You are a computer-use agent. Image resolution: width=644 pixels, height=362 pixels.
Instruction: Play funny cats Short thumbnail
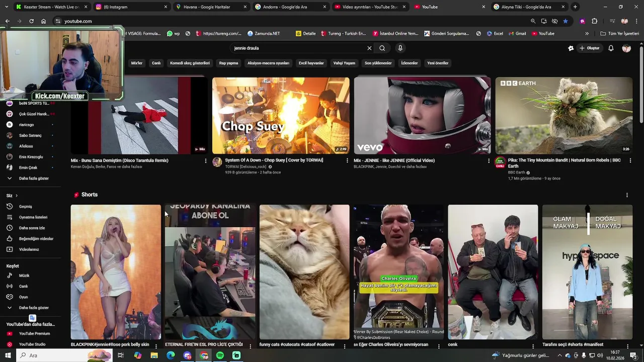coord(304,272)
